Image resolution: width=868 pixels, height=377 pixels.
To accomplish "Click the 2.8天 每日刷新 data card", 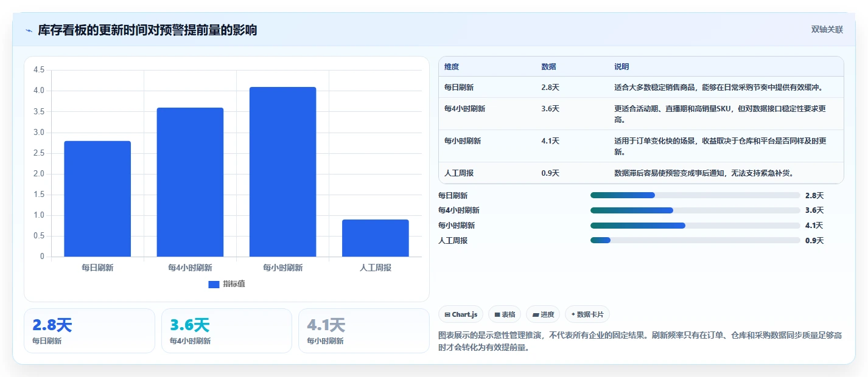I will click(89, 331).
